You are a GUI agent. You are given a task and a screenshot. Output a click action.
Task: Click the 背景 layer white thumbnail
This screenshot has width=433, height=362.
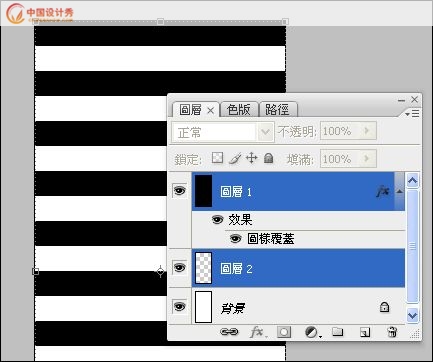point(203,307)
